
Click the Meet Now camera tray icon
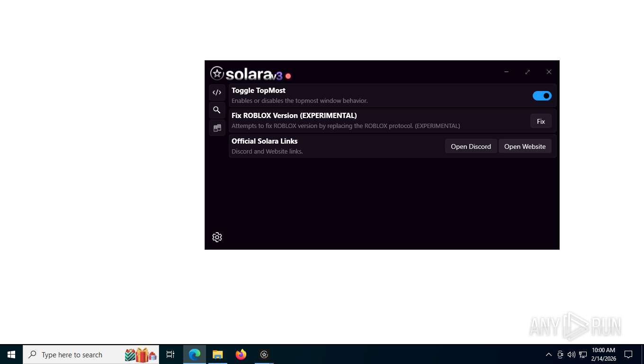click(560, 355)
